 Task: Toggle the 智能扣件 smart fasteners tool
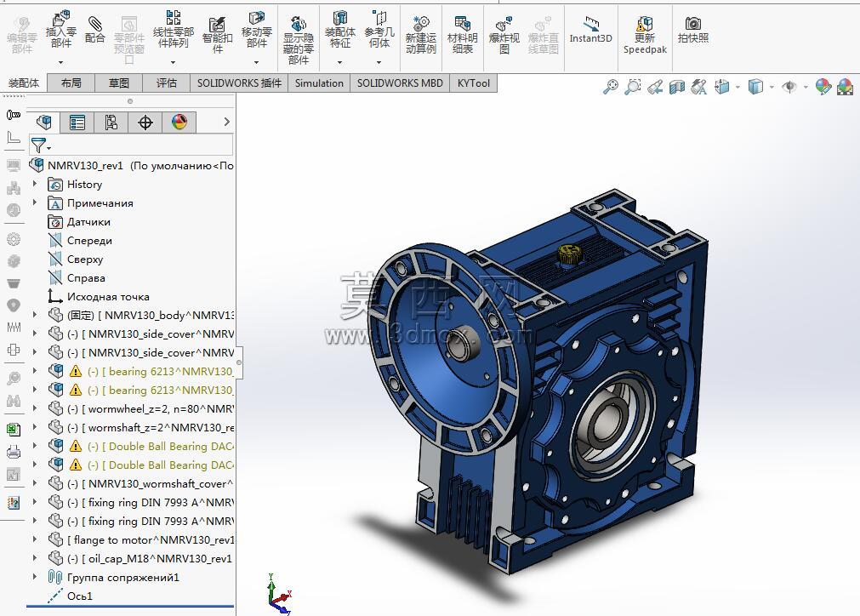click(x=217, y=36)
